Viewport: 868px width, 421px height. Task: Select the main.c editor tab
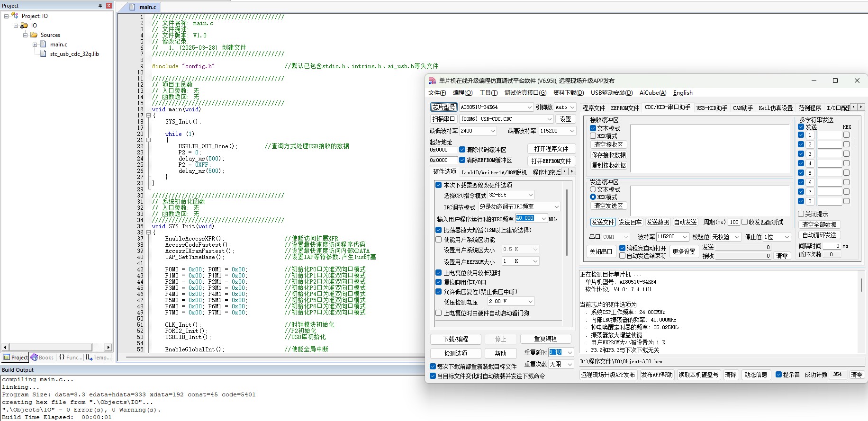(x=144, y=7)
